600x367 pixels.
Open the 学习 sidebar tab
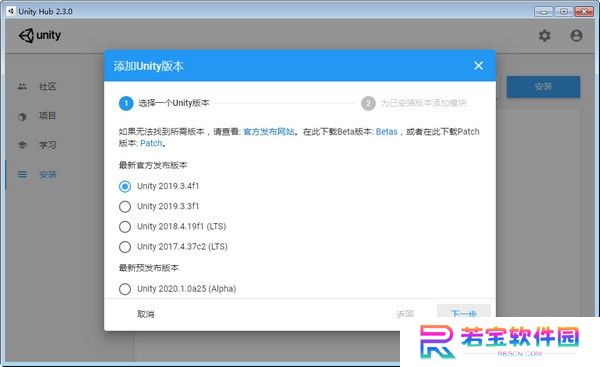pos(48,145)
